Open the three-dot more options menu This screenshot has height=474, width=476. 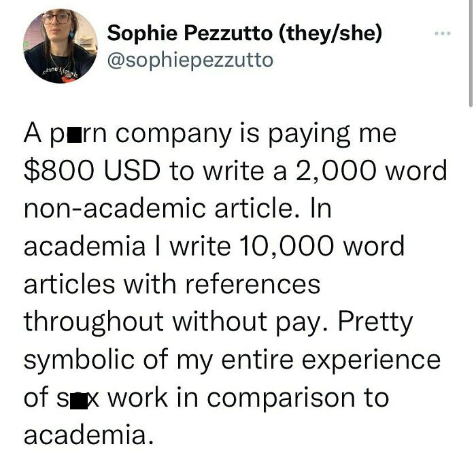pyautogui.click(x=442, y=33)
